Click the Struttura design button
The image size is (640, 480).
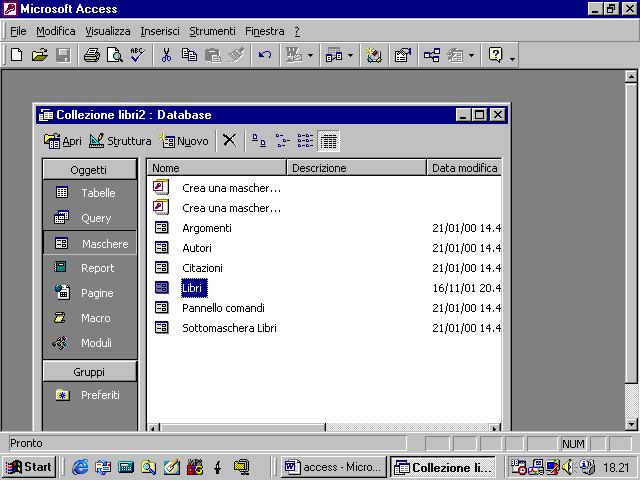tap(120, 141)
